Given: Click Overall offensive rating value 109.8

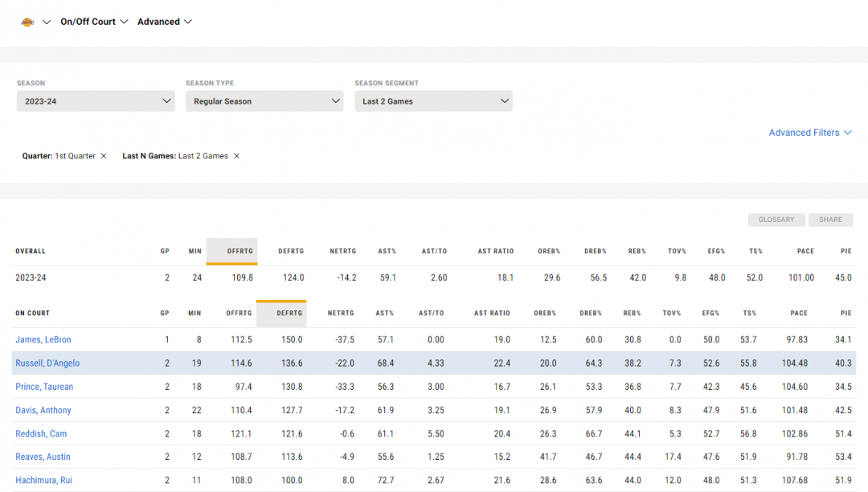Looking at the screenshot, I should (x=243, y=278).
